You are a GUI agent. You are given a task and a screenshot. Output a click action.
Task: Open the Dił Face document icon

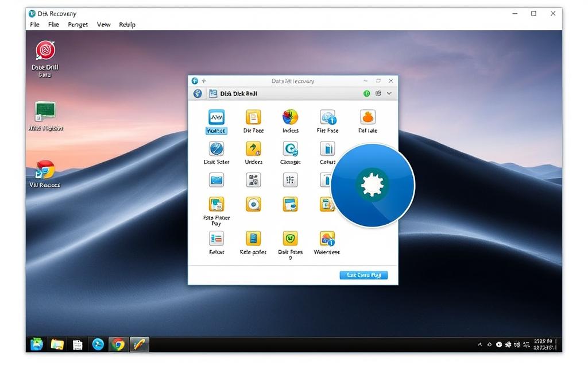pos(253,121)
